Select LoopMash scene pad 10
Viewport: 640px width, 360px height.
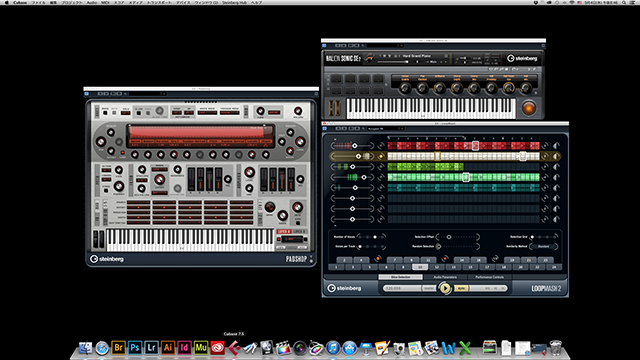(x=420, y=267)
